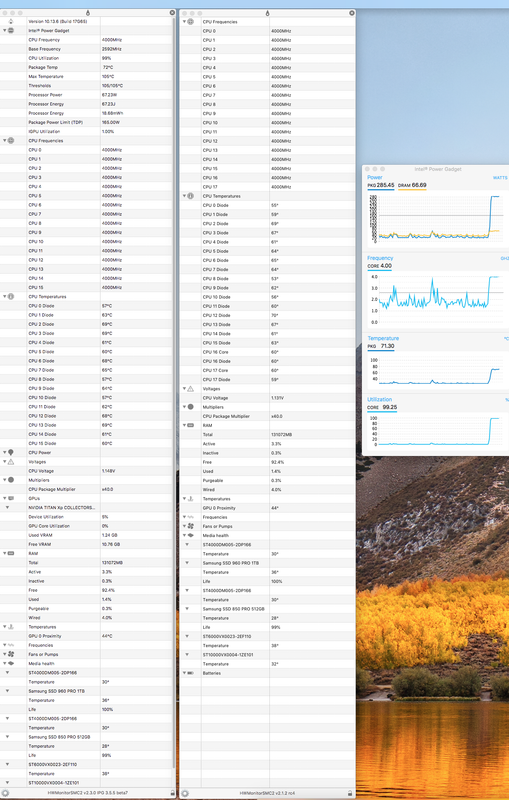Close the right HWMonitor window with X button

(351, 13)
